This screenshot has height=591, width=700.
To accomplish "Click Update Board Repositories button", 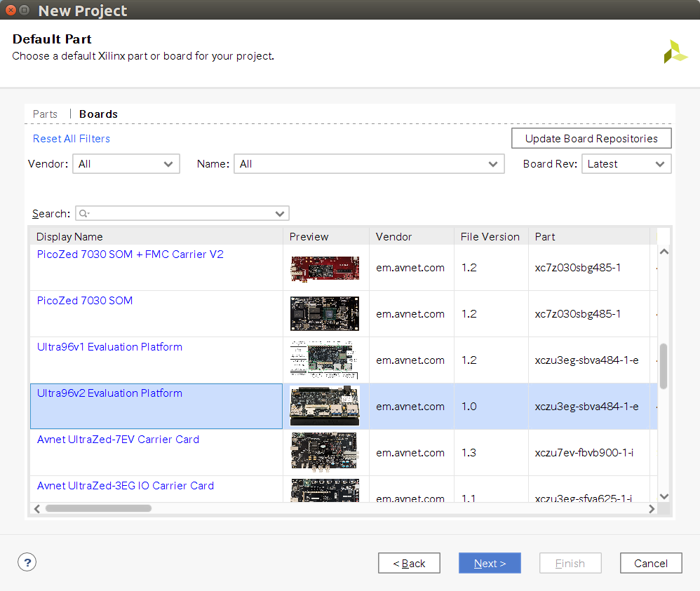I will (591, 138).
